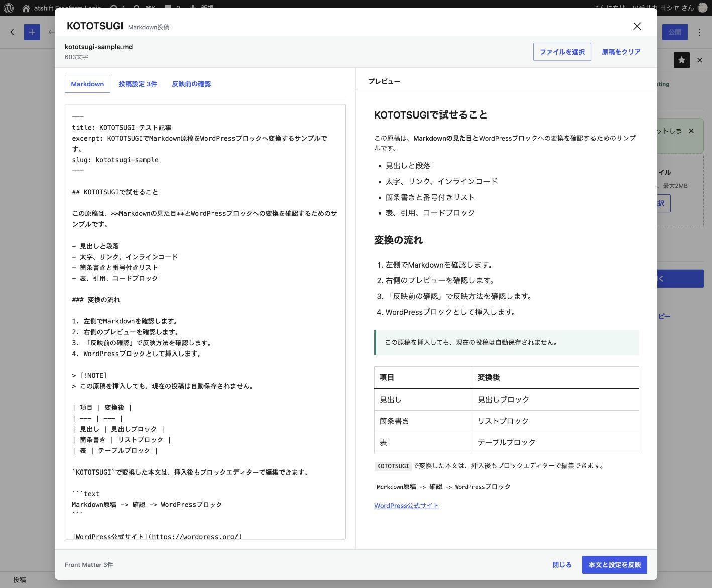Open the 反映前の確認 tab
712x588 pixels.
191,84
